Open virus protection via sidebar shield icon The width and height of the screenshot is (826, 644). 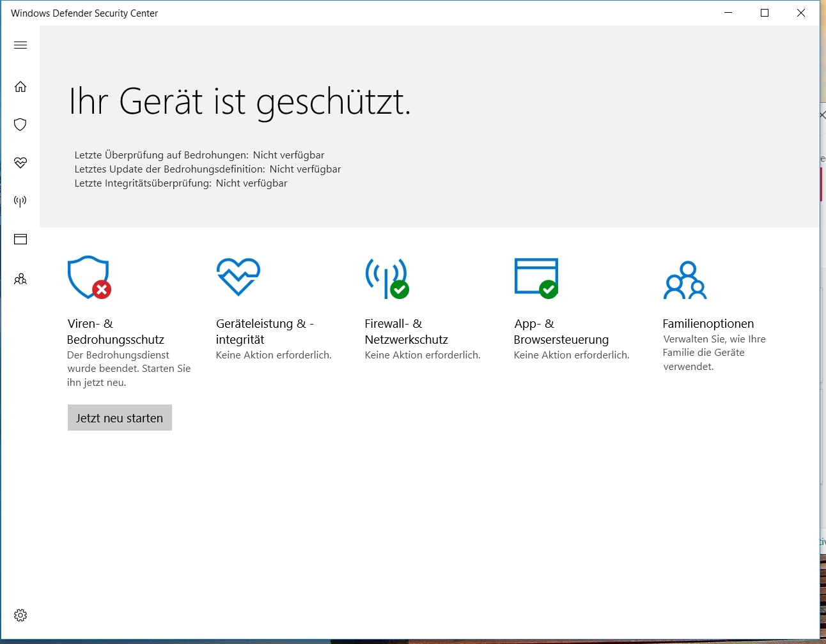tap(20, 125)
